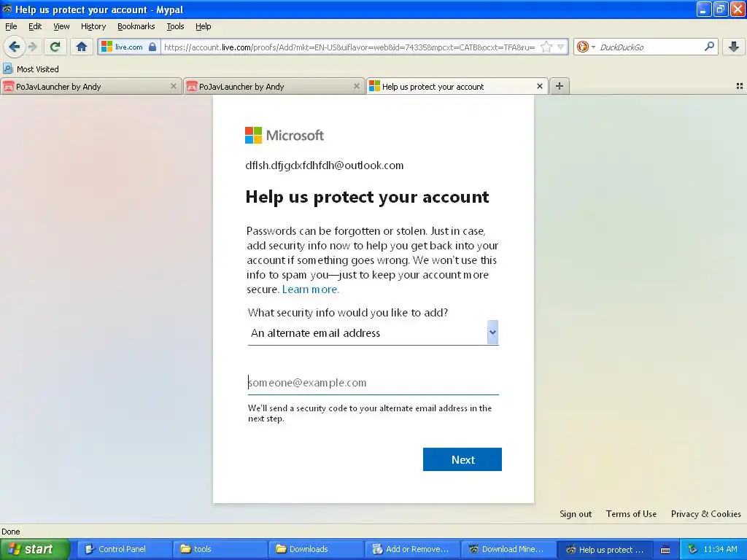Viewport: 747px width, 560px height.
Task: Switch to Add or Remove taskbar window
Action: [x=412, y=549]
